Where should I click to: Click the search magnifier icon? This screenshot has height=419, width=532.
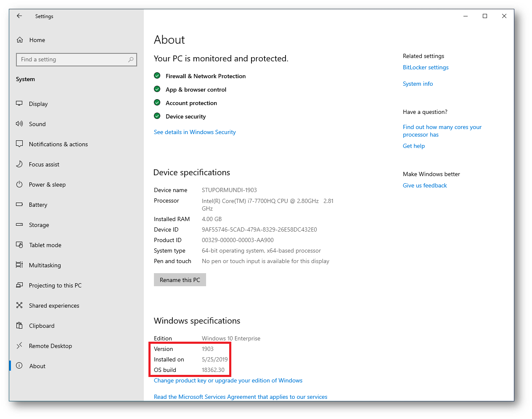[131, 59]
